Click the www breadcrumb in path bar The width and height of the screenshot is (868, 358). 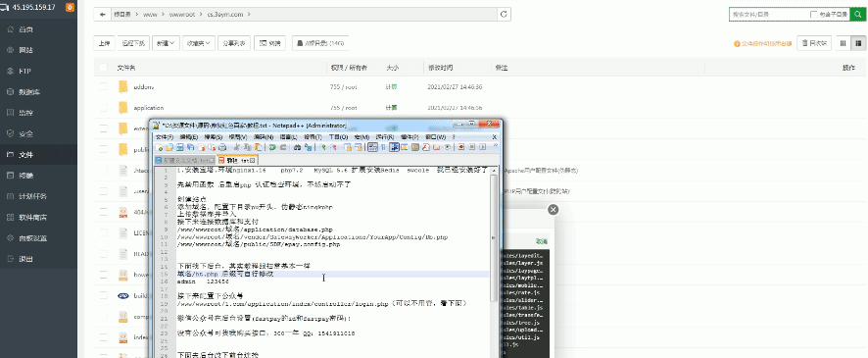[x=150, y=15]
